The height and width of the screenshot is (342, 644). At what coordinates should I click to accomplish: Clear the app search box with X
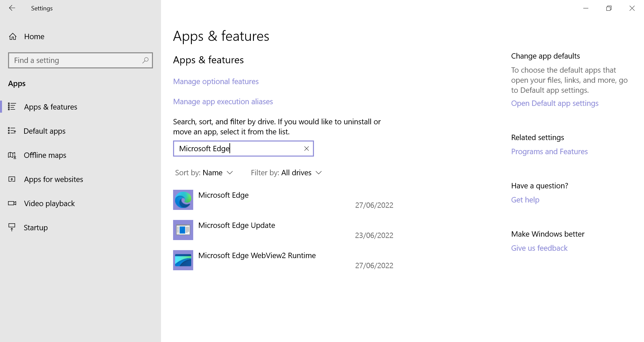306,149
